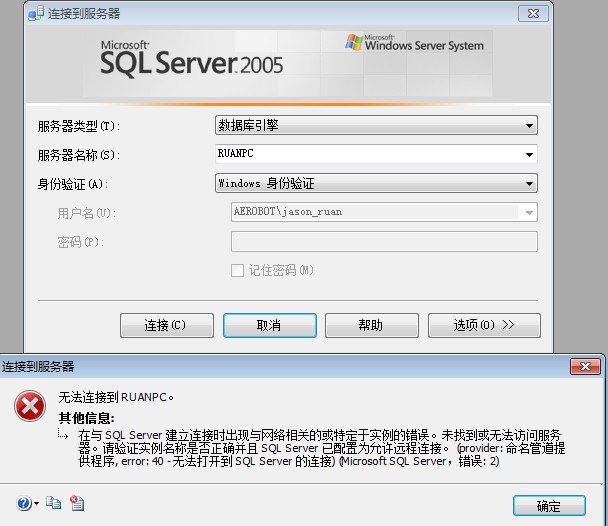Viewport: 608px width, 526px height.
Task: Copy message text using the copy icon
Action: (x=53, y=503)
